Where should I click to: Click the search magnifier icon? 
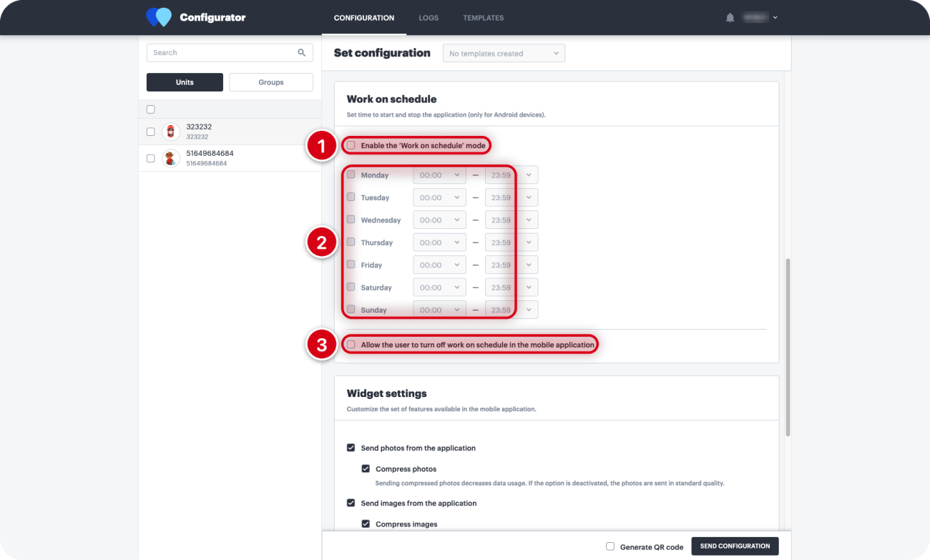[x=302, y=52]
